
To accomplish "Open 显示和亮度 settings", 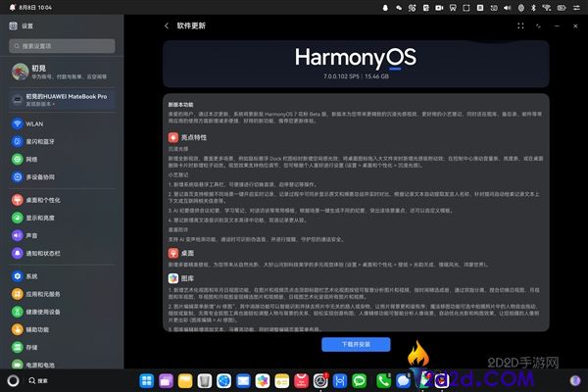I will pyautogui.click(x=62, y=218).
